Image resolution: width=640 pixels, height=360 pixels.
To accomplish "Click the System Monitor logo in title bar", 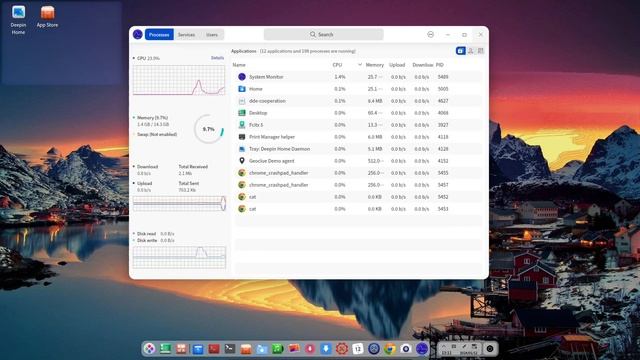I will tap(138, 35).
